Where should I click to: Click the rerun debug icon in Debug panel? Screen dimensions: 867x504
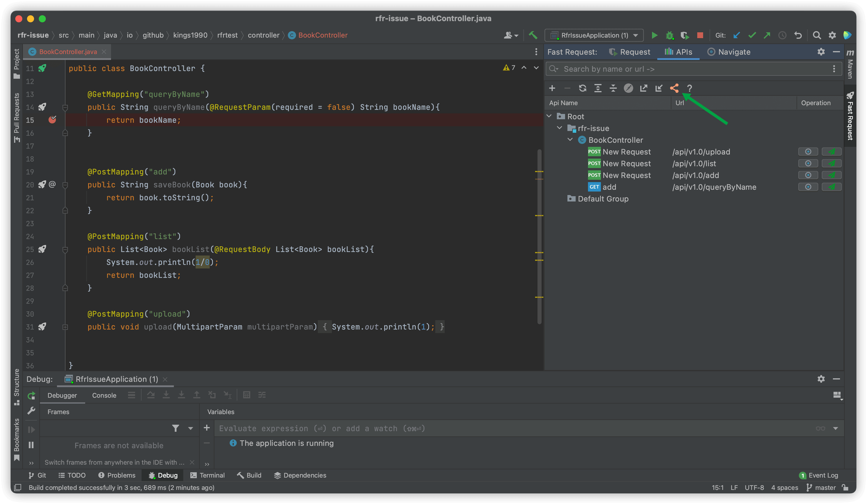pyautogui.click(x=31, y=395)
